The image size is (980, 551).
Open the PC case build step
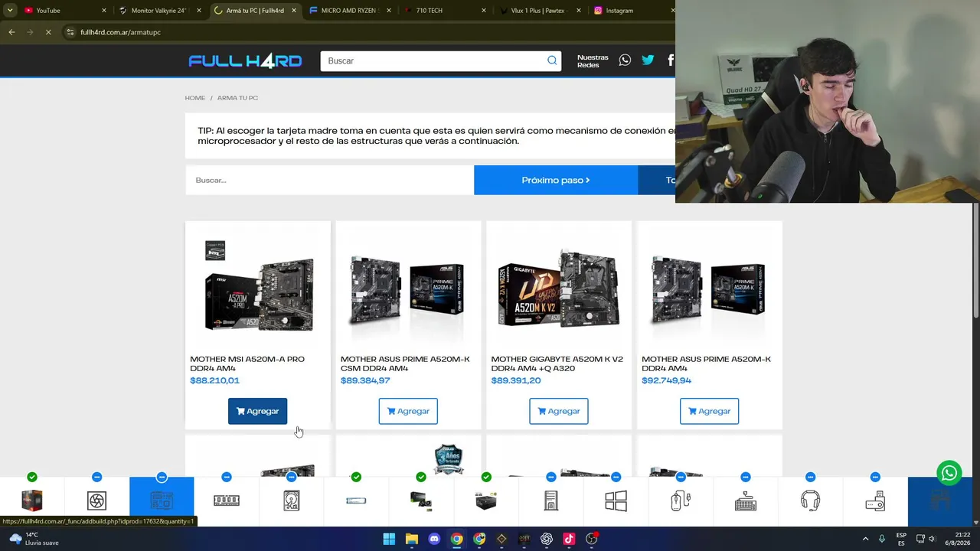coord(550,500)
